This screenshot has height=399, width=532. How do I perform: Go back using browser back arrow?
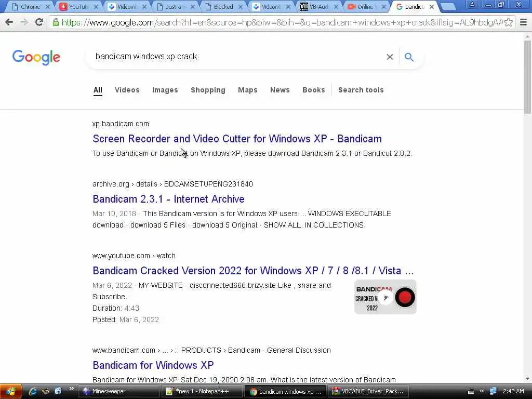click(x=9, y=22)
